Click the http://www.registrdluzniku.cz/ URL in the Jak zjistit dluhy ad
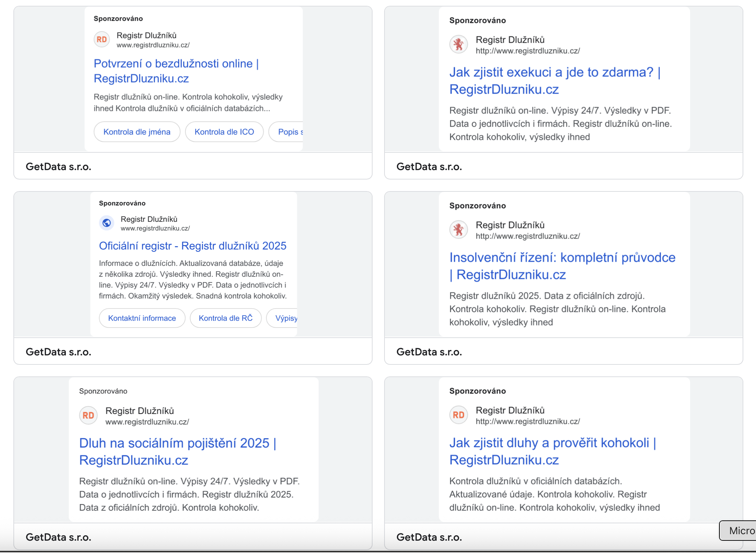756x553 pixels. pos(528,422)
